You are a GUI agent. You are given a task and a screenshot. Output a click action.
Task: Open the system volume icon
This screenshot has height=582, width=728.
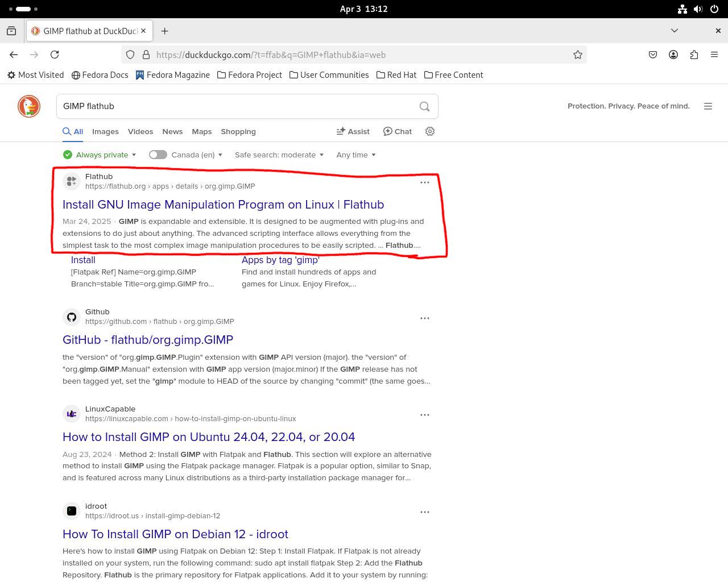tap(698, 9)
